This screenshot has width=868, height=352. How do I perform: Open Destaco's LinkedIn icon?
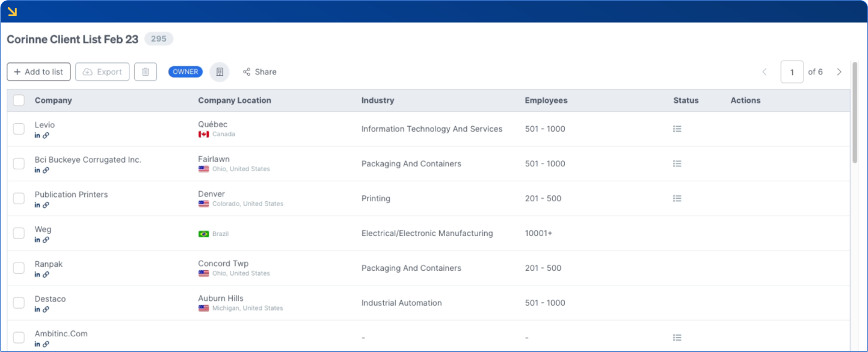coord(37,310)
